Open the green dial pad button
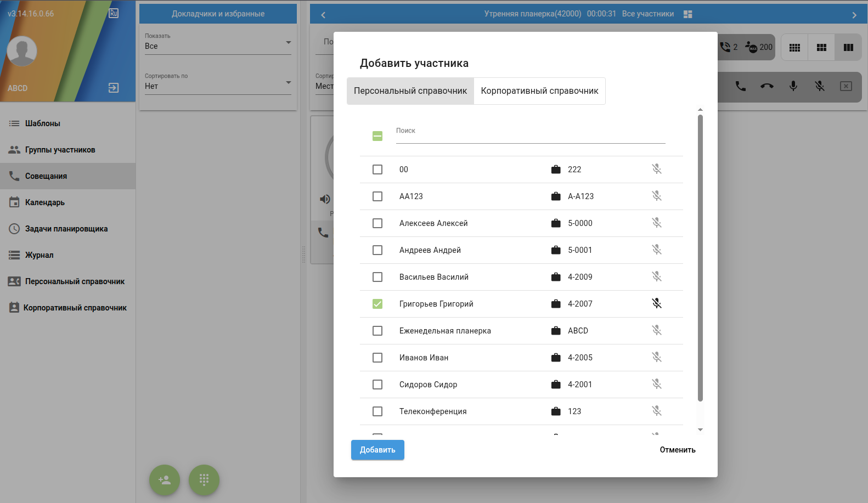Image resolution: width=868 pixels, height=503 pixels. click(204, 480)
